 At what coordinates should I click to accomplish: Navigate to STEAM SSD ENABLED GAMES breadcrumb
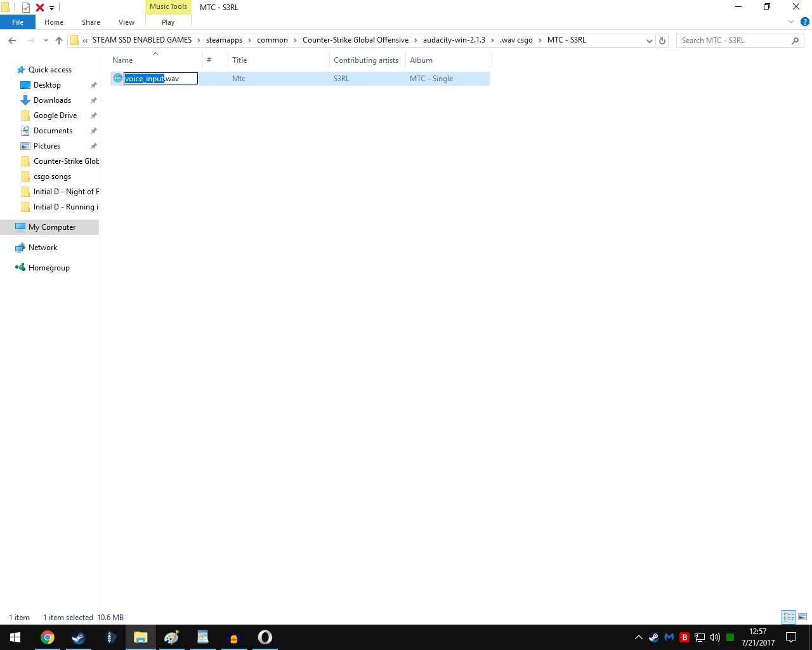pyautogui.click(x=142, y=40)
